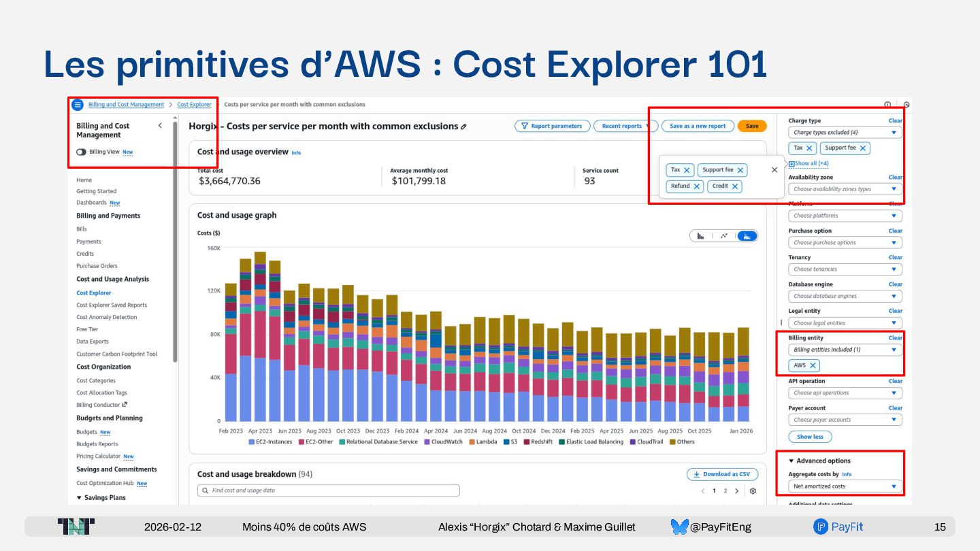This screenshot has height=551, width=980.
Task: Clear the Charge type filter
Action: 895,121
